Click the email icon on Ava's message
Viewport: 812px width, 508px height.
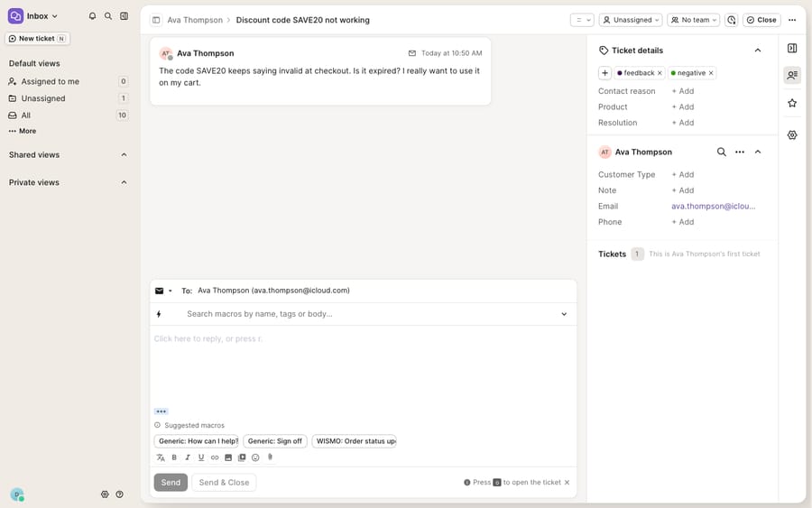click(x=412, y=53)
